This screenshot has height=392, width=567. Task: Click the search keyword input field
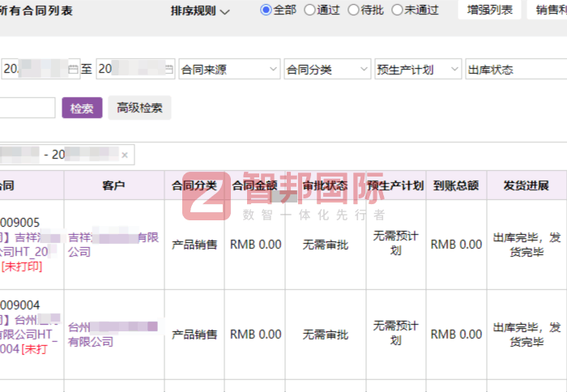coord(26,108)
